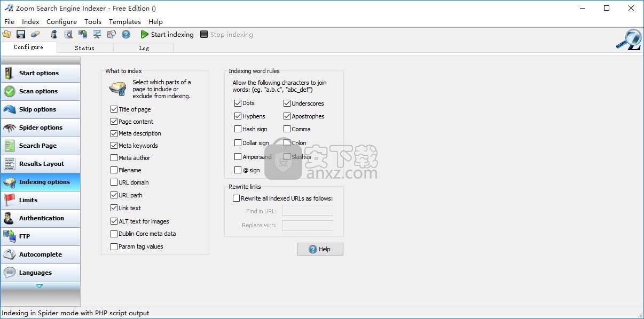Toggle Underscores checkbox
Viewport: 644px width, 319px height.
[x=287, y=103]
